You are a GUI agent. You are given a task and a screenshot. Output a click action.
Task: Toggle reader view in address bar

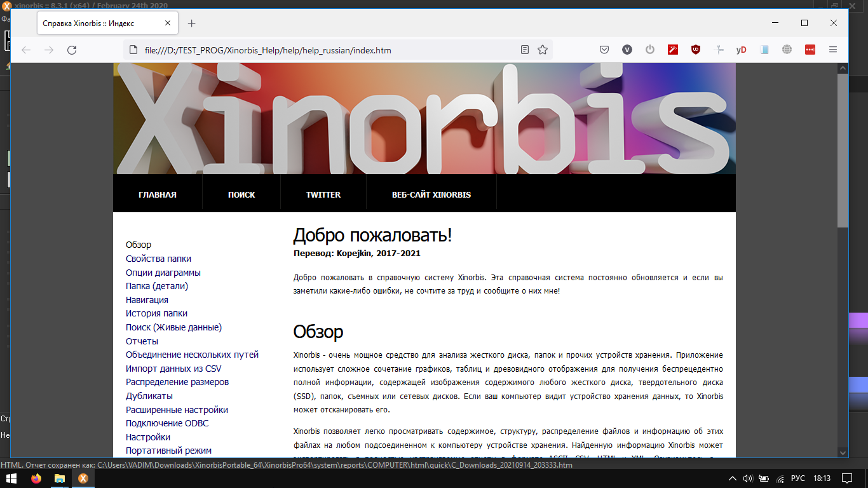524,50
